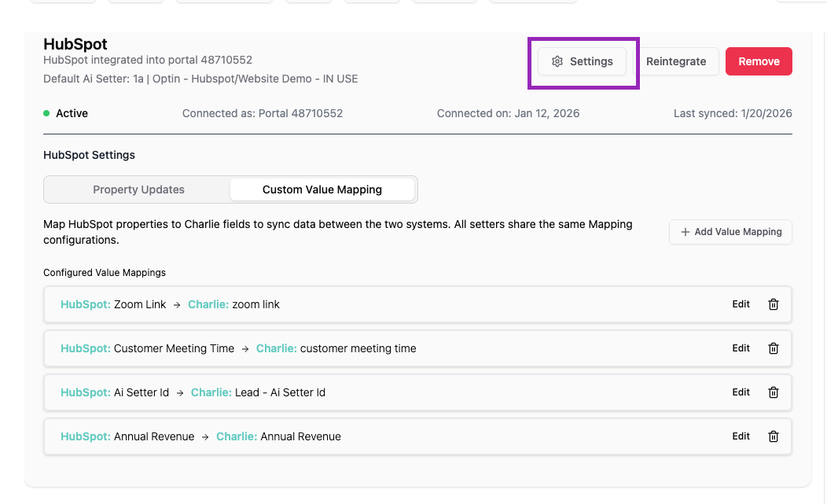
Task: Click the 'Configured Value Mappings' label
Action: [105, 272]
